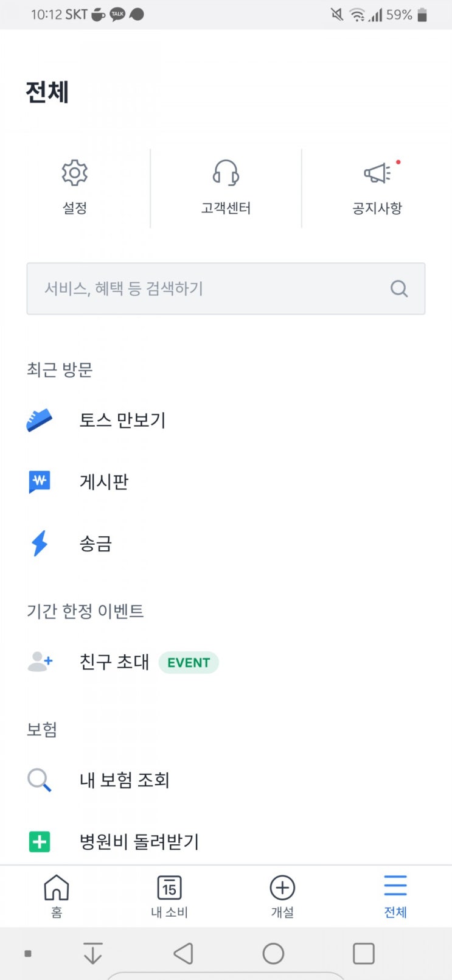
Task: Tap the green EVENT badge
Action: (189, 662)
